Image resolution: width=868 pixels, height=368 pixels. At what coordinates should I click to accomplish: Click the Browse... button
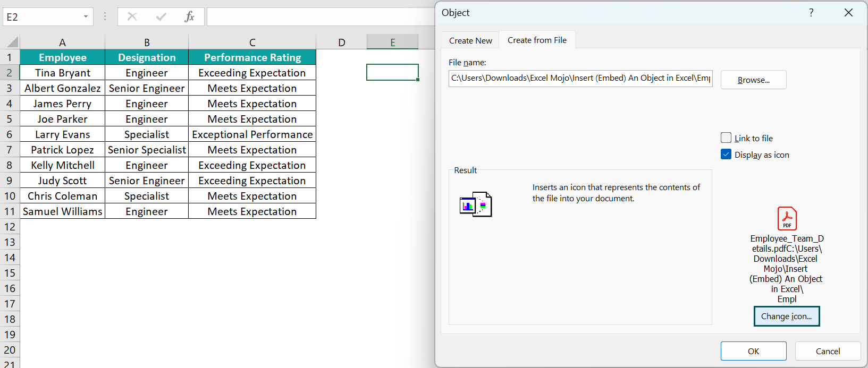(x=753, y=80)
